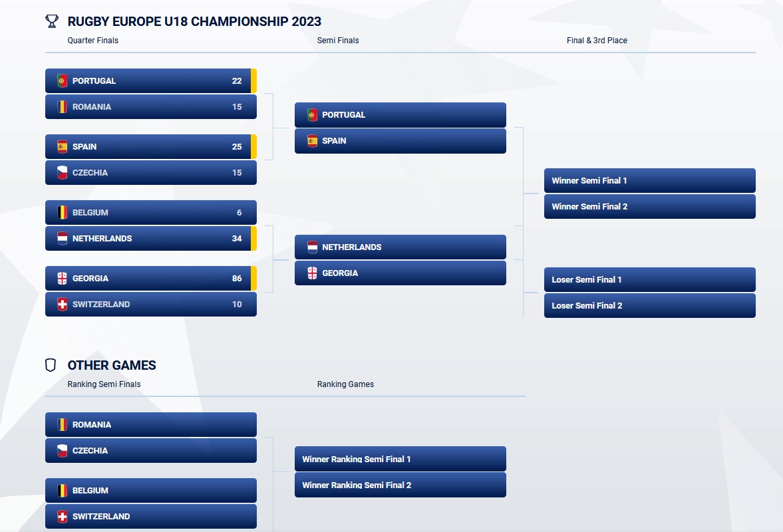This screenshot has width=783, height=532.
Task: Open the Belgium ranking semi final row
Action: tap(150, 490)
